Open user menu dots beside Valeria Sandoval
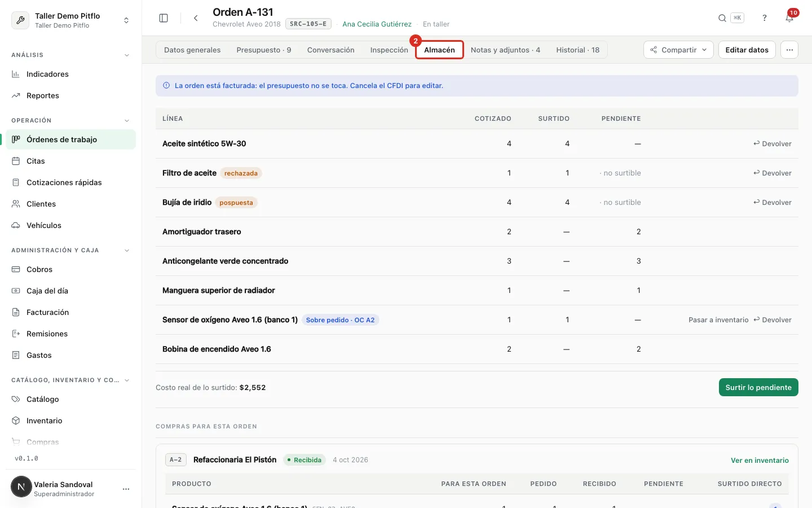This screenshot has height=508, width=812. (x=126, y=489)
